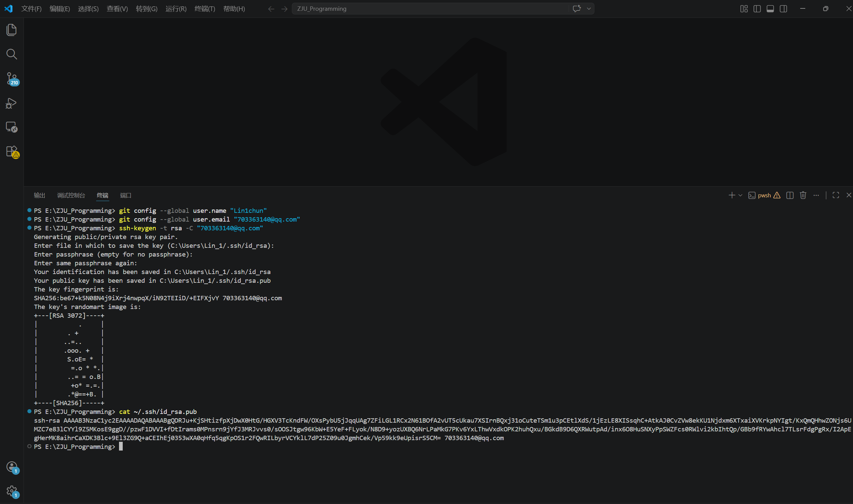Click the pwsh terminal warning icon
853x504 pixels.
(777, 195)
